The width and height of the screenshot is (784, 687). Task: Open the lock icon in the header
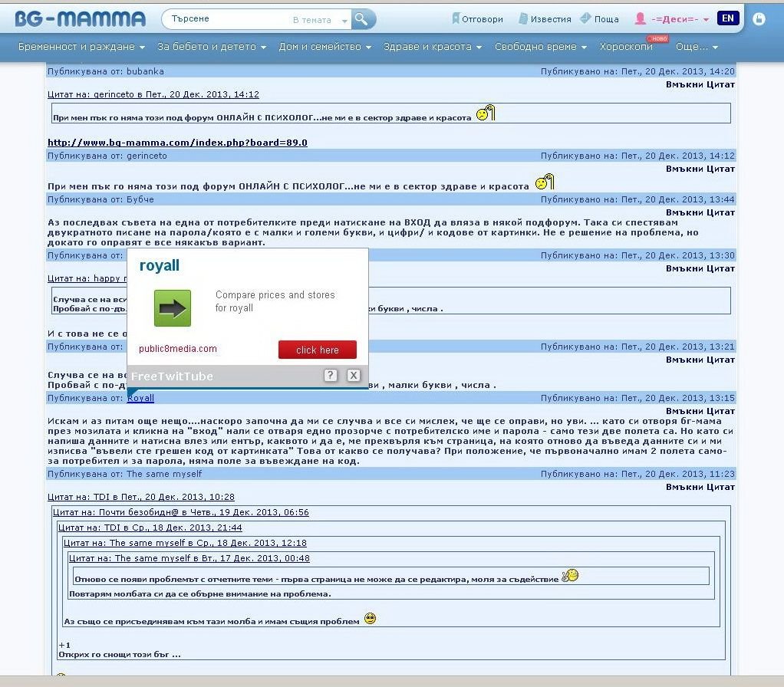coord(759,19)
